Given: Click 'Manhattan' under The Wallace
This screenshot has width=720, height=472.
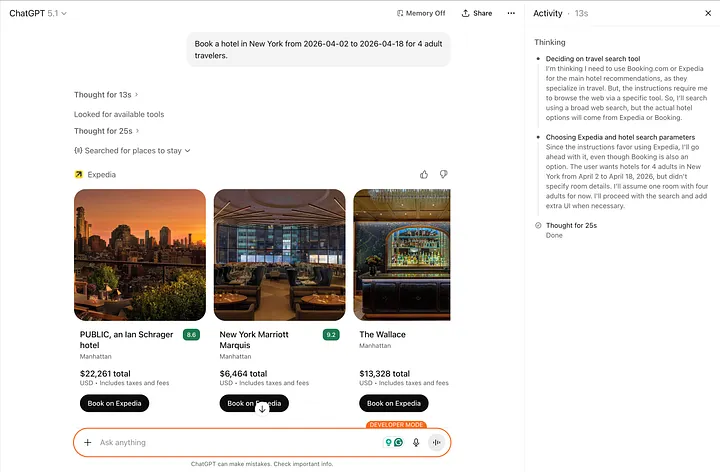Looking at the screenshot, I should pyautogui.click(x=375, y=346).
